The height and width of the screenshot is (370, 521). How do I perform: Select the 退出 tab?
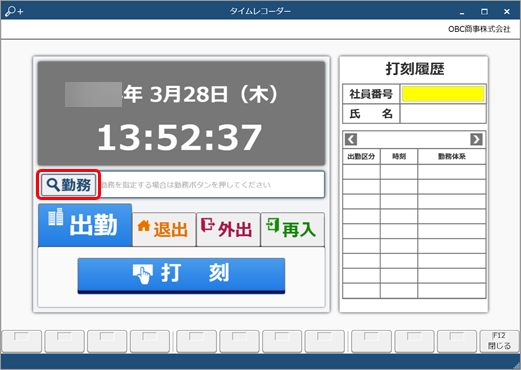(164, 229)
